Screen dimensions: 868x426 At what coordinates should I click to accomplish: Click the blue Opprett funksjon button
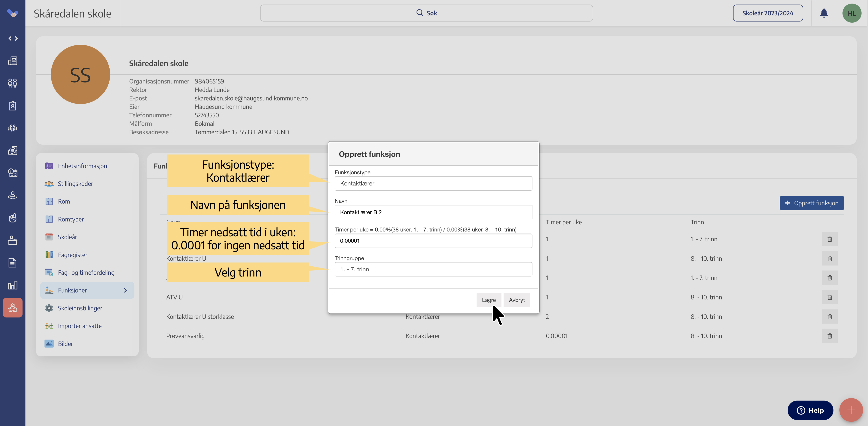tap(811, 203)
